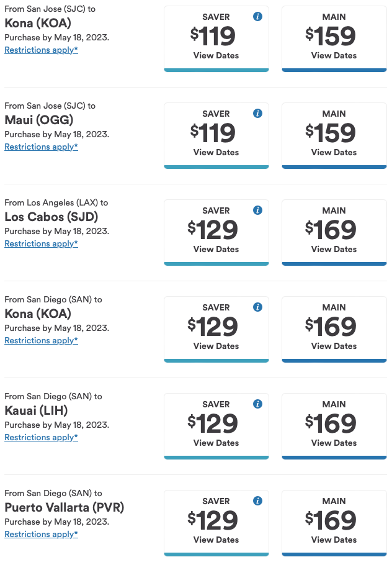Click info icon on San Jose–Maui Saver fare

click(258, 113)
